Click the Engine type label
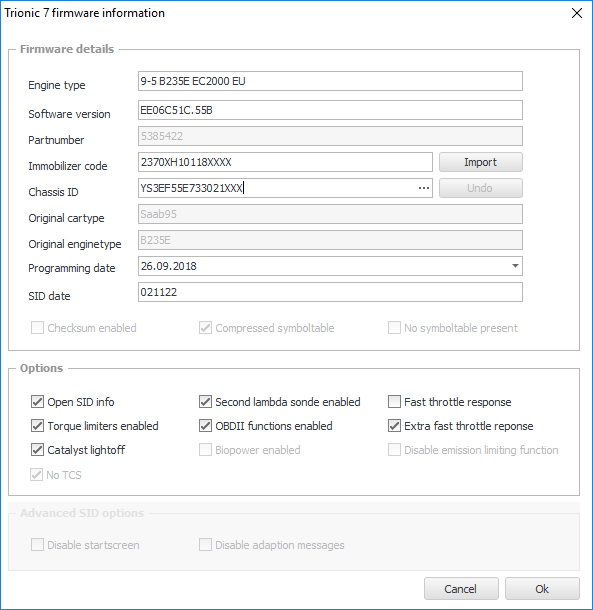The image size is (593, 610). 57,85
